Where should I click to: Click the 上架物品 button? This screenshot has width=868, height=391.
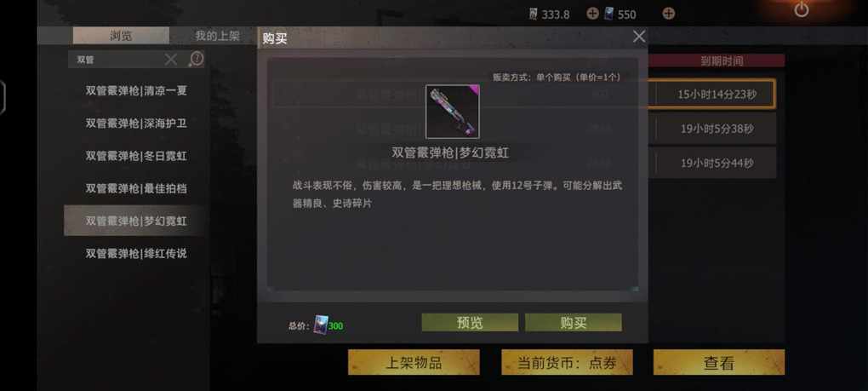pyautogui.click(x=414, y=363)
